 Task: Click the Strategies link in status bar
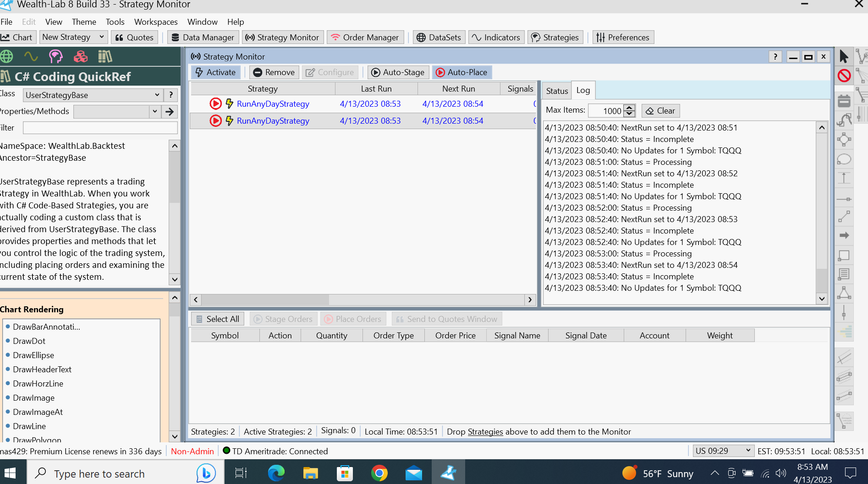tap(485, 432)
